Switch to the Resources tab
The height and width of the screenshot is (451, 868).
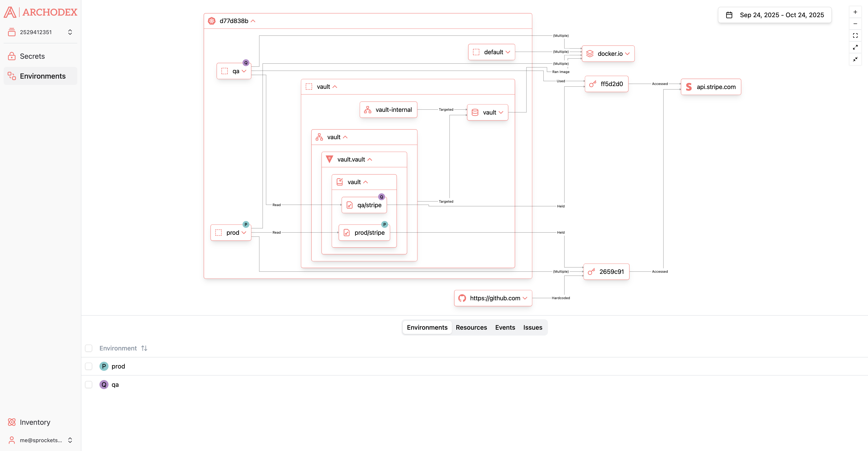[x=471, y=327]
